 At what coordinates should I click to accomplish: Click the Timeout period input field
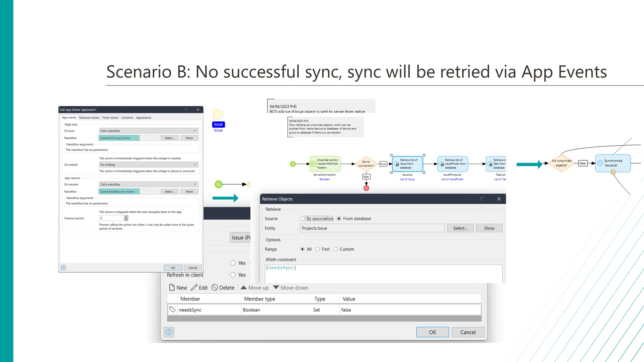[112, 218]
